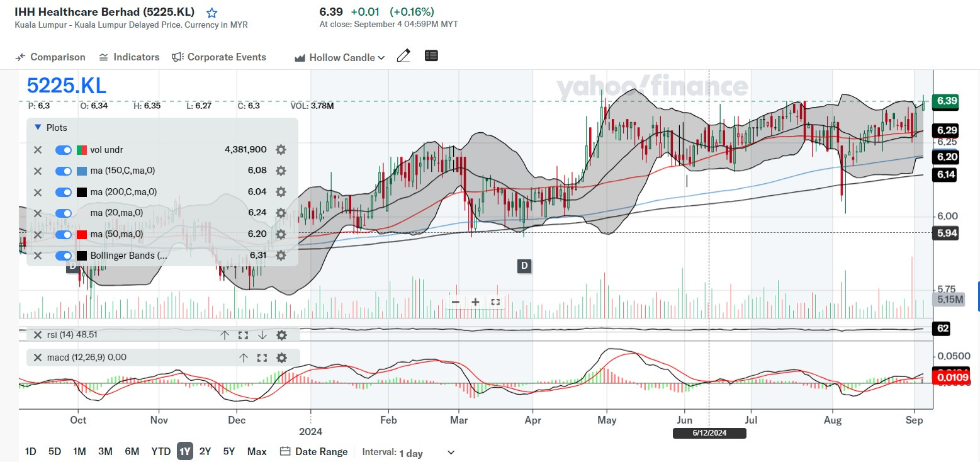This screenshot has width=980, height=462.
Task: Remove the ma (50,ma,0) plot
Action: (x=38, y=234)
